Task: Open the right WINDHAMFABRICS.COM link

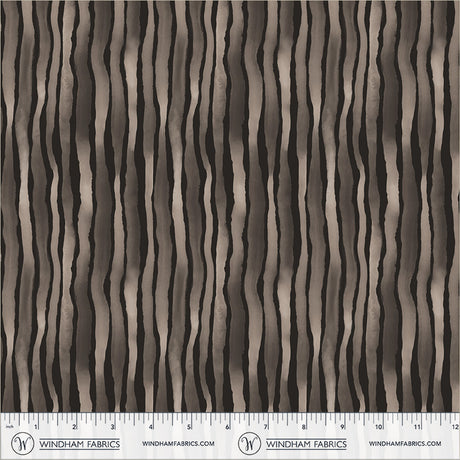Action: [x=405, y=444]
